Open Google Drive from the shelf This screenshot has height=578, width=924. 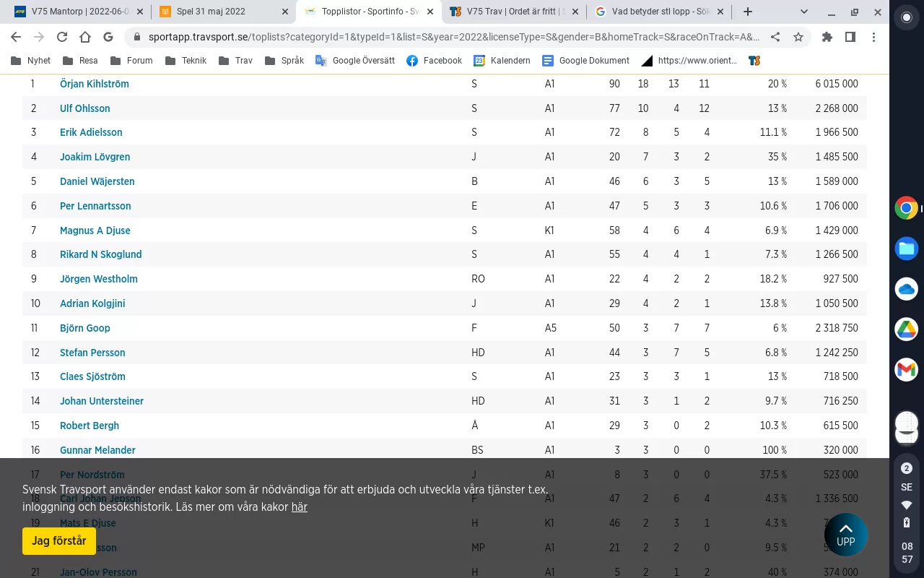[906, 329]
